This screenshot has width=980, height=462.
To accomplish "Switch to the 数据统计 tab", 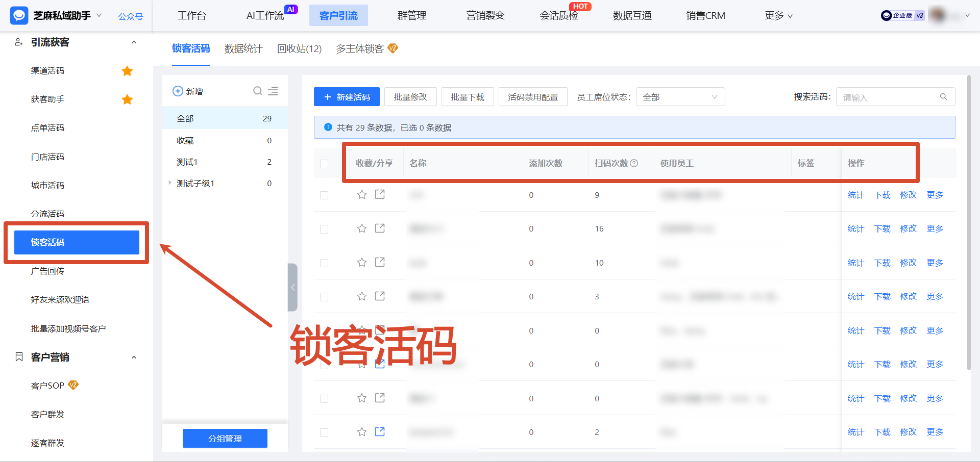I will (x=243, y=48).
